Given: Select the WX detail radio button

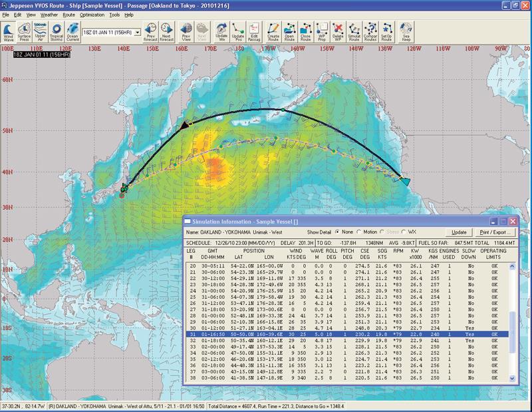Looking at the screenshot, I should [x=404, y=232].
